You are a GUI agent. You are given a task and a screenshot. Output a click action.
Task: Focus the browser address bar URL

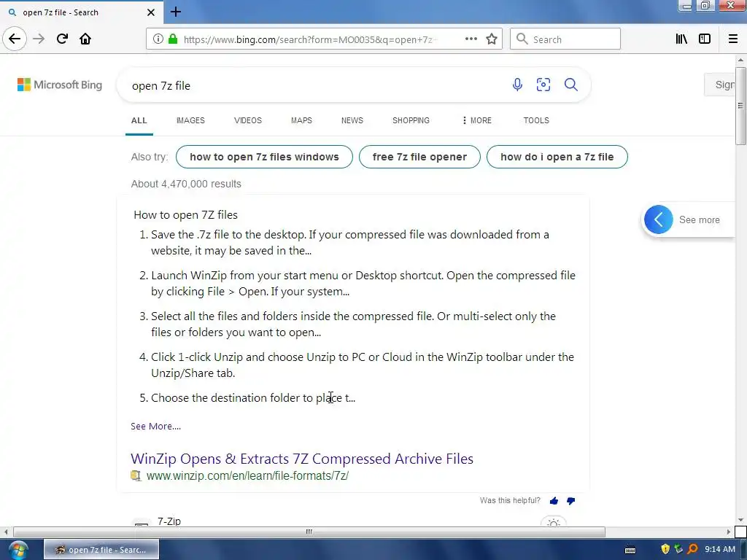[309, 39]
